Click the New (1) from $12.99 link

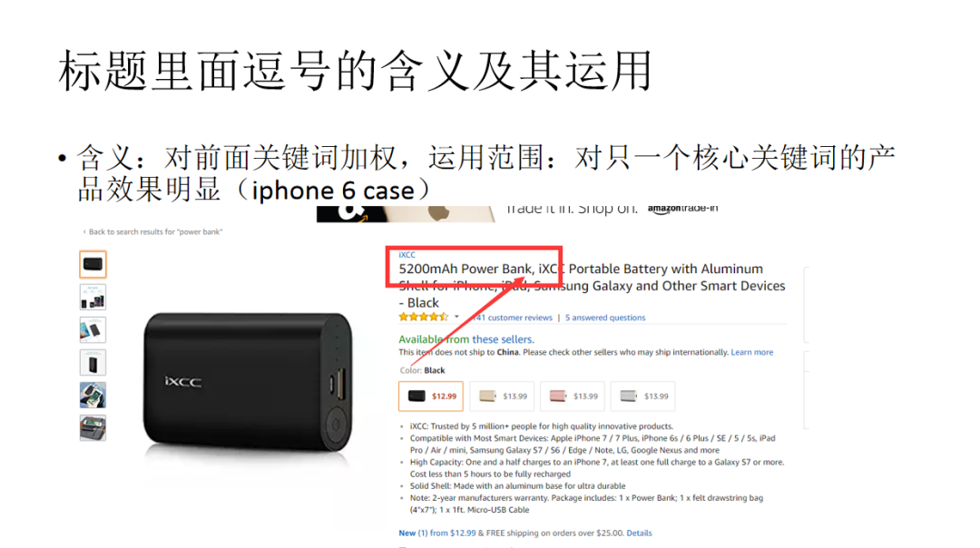436,533
